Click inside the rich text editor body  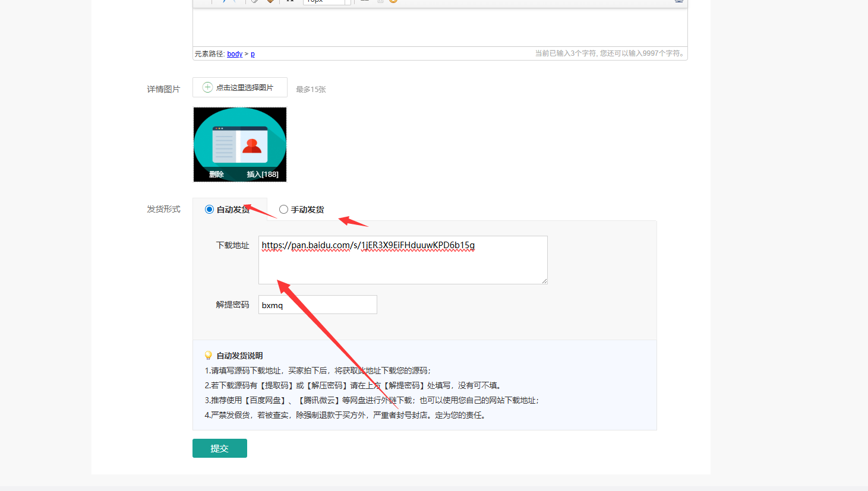(440, 27)
